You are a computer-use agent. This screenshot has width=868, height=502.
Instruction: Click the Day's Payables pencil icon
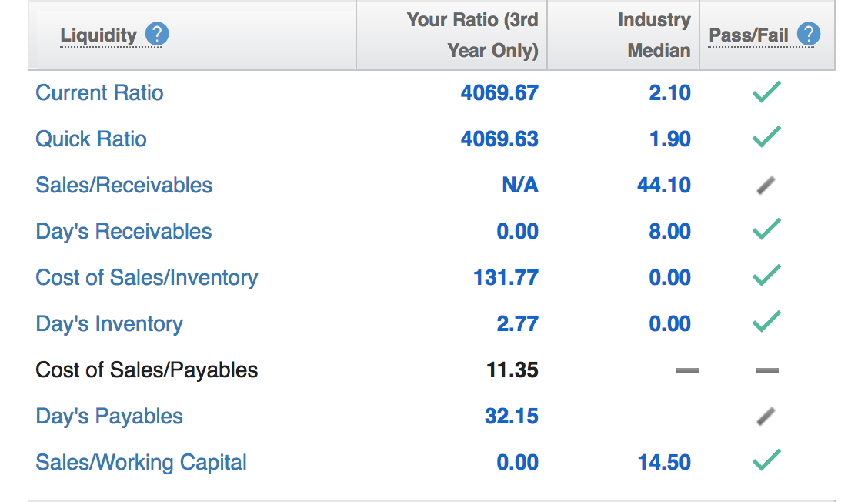click(766, 417)
